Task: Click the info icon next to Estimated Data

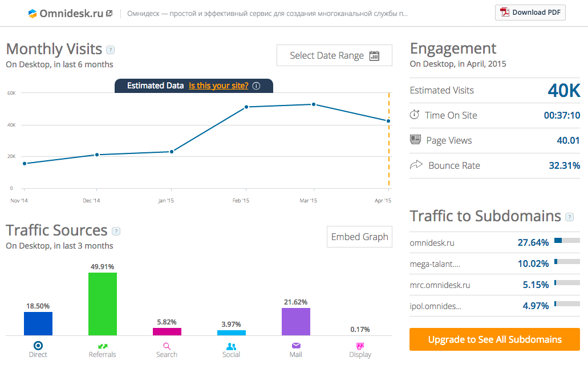Action: coord(256,86)
